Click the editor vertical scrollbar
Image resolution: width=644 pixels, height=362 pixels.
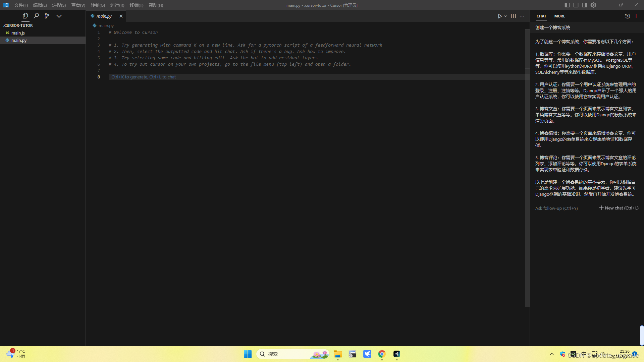tap(527, 168)
